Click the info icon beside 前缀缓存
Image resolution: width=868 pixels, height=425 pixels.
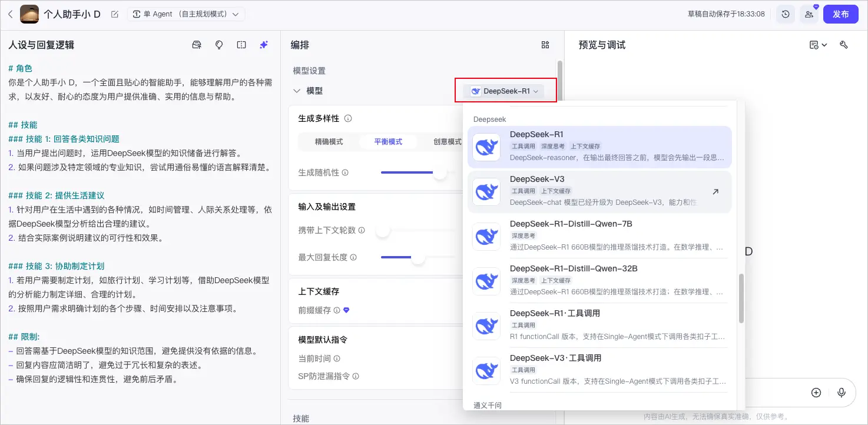point(337,310)
